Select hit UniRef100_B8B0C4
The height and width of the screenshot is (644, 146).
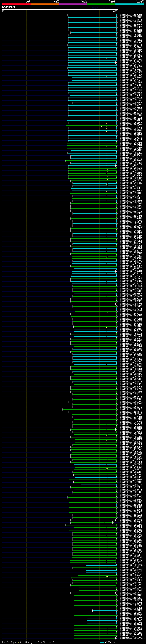[131, 369]
